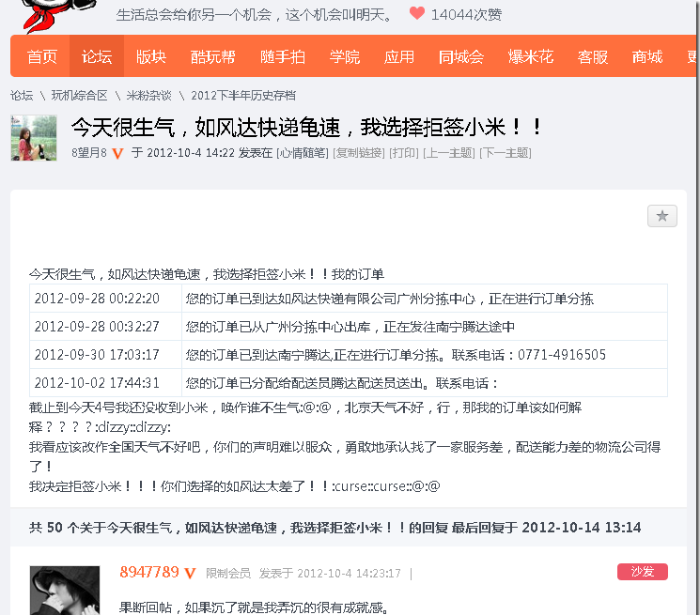Screen dimensions: 700x615
Task: Click the post title headline text
Action: pos(306,128)
